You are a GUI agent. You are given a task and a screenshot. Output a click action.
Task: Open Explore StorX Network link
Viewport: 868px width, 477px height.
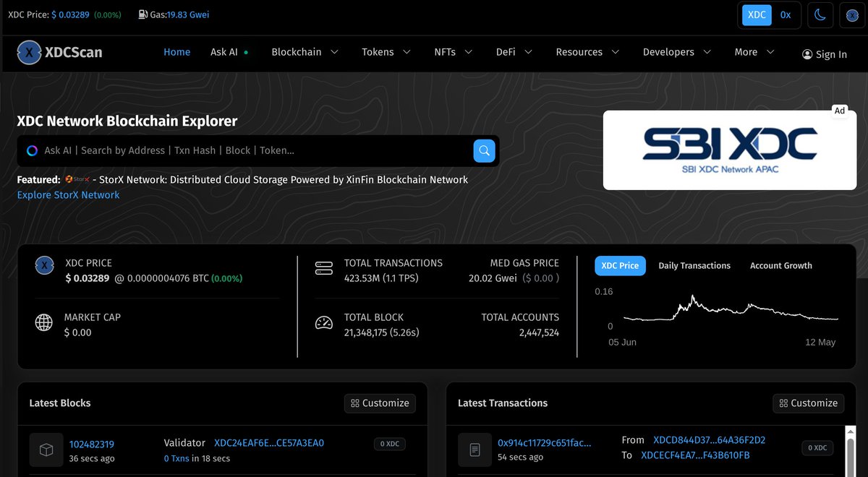69,195
